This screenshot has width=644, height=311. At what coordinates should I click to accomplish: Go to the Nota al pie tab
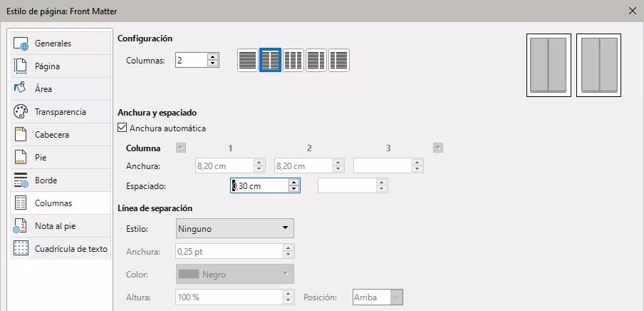click(55, 226)
